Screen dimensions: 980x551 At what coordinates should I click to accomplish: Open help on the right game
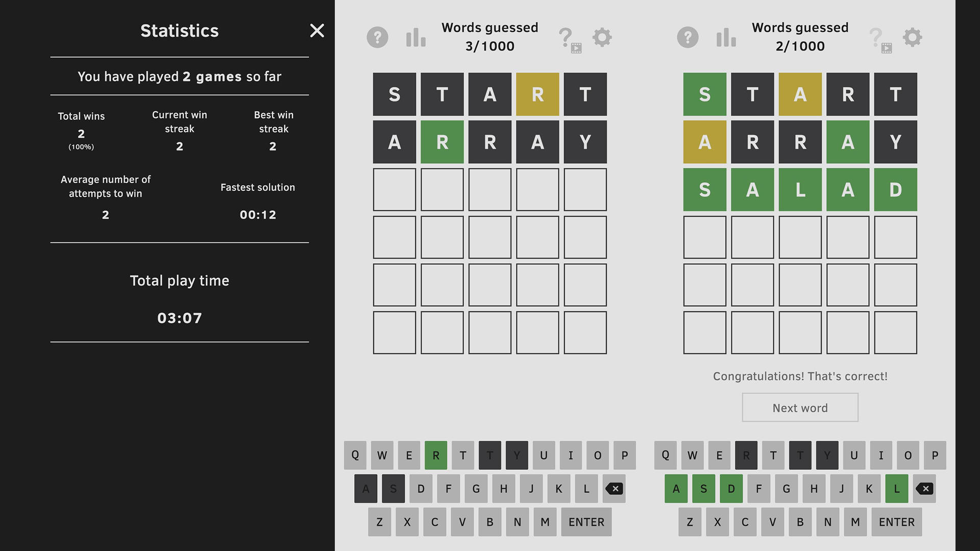click(x=688, y=37)
